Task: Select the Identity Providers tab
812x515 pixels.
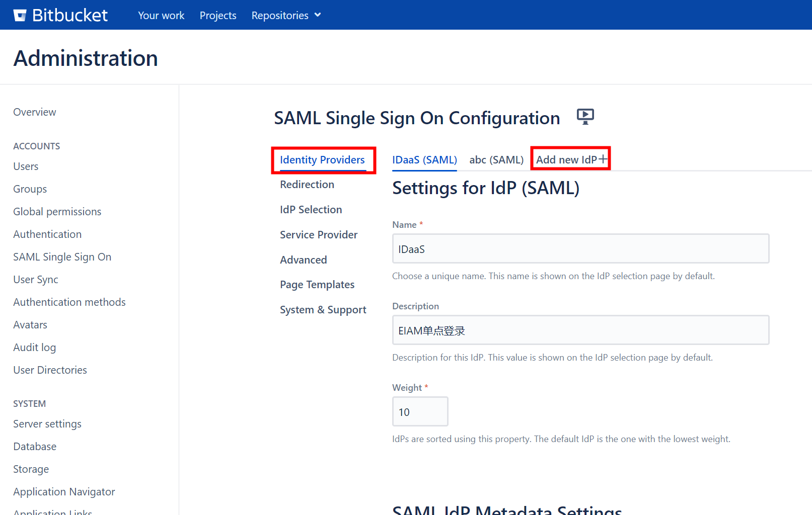Action: pyautogui.click(x=322, y=160)
